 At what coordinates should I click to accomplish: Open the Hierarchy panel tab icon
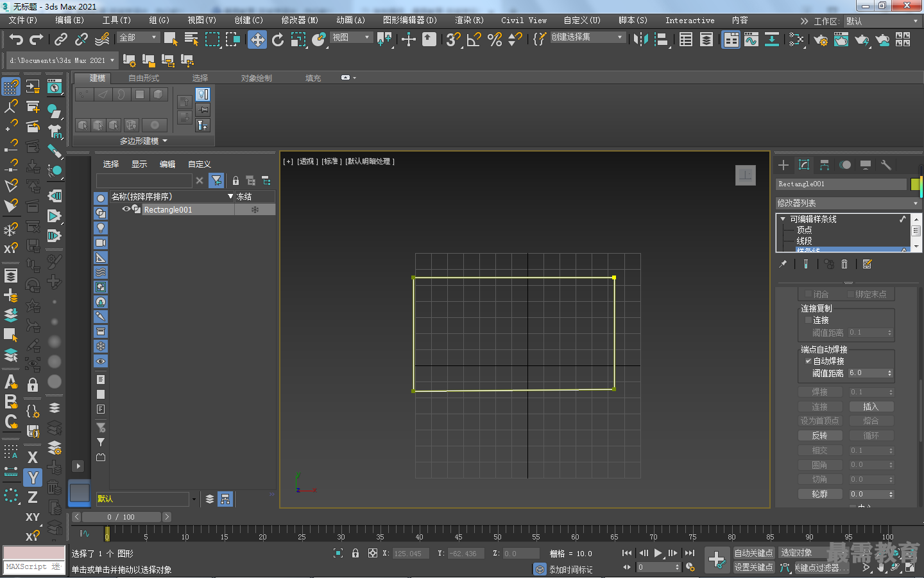click(825, 165)
